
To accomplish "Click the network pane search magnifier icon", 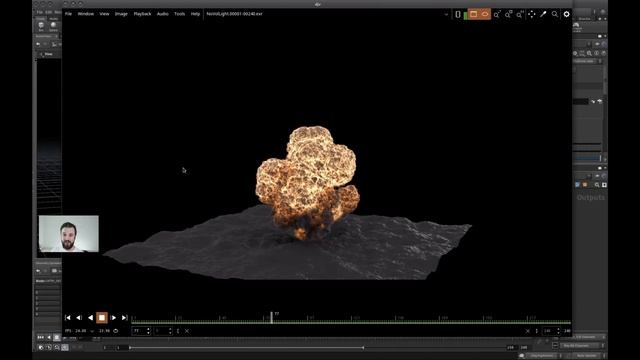I will coord(597,185).
